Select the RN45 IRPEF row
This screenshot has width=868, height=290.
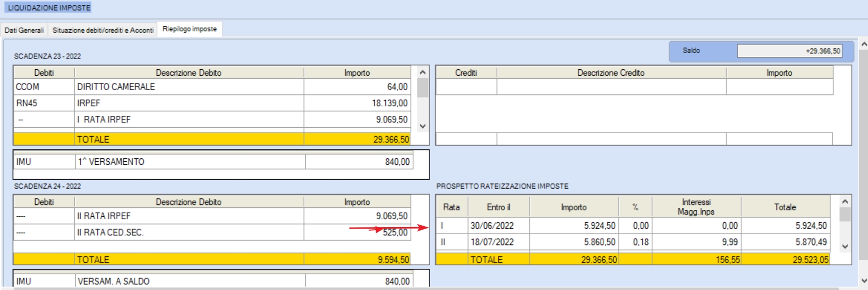[212, 103]
